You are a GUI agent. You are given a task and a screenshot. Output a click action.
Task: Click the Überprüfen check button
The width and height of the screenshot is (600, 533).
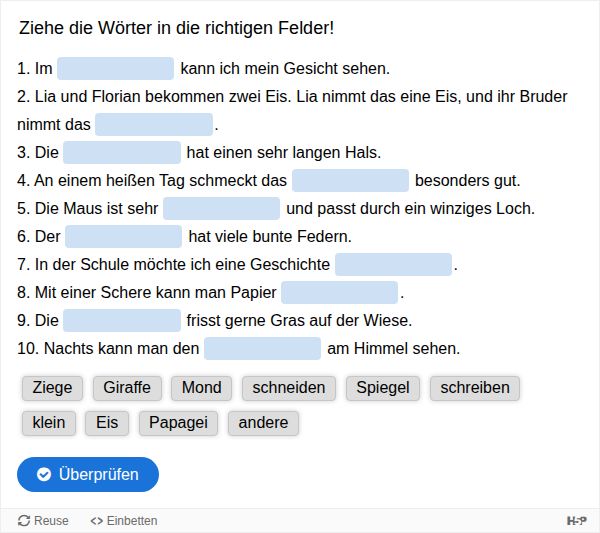coord(88,474)
